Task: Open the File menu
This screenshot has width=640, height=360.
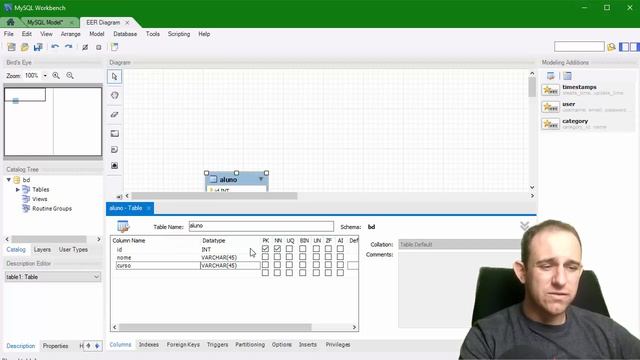Action: (x=9, y=34)
